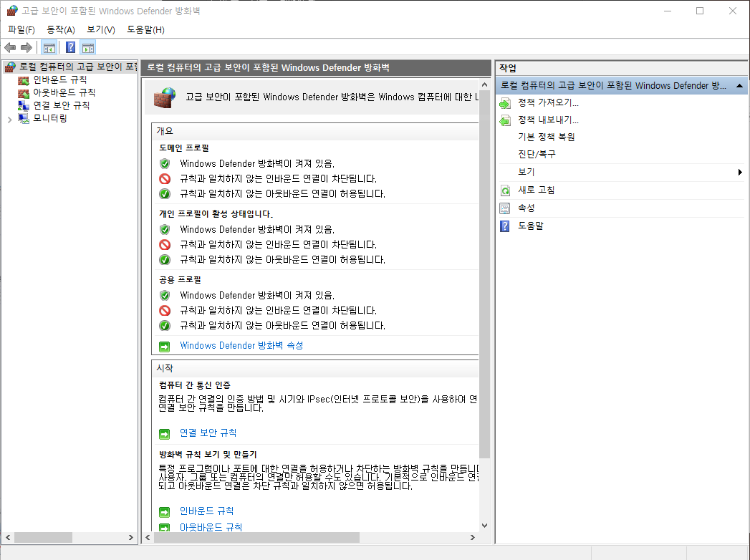The image size is (750, 560).
Task: Open 속성 via its properties icon
Action: coord(504,207)
